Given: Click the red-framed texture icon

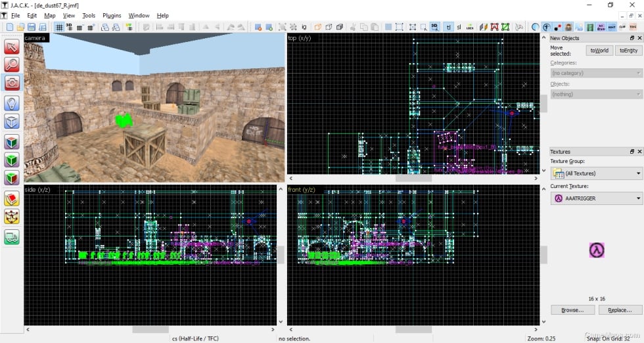Looking at the screenshot, I should coord(494,27).
